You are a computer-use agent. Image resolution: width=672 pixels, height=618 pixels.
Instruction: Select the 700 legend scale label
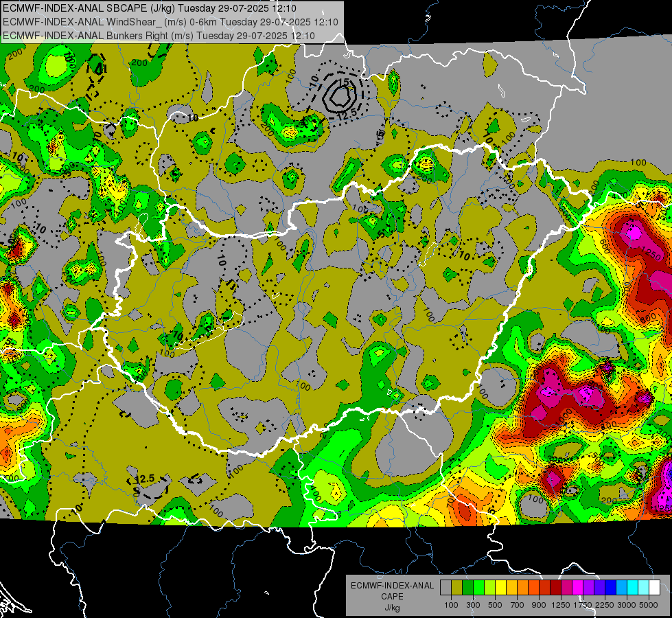[518, 605]
